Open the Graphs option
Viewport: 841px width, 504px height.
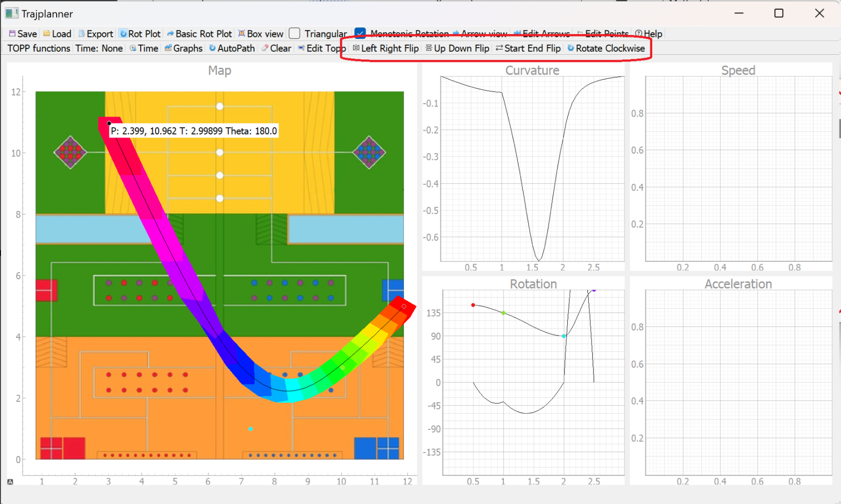click(183, 48)
